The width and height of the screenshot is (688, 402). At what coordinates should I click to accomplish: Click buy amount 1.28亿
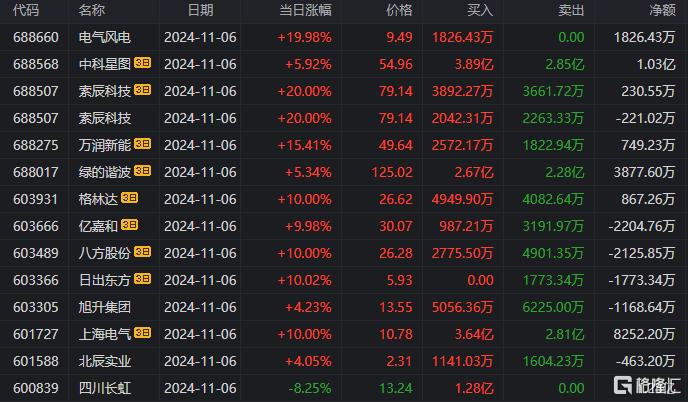(x=474, y=388)
